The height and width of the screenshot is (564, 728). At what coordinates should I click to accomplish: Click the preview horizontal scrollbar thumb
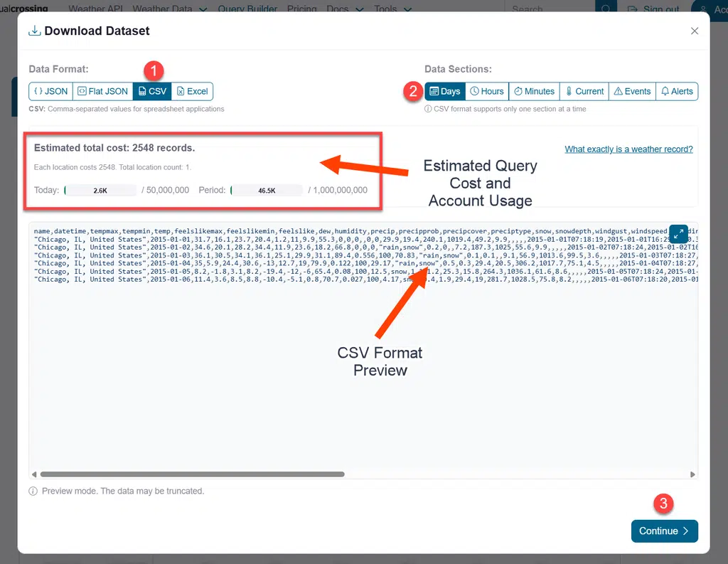point(192,474)
